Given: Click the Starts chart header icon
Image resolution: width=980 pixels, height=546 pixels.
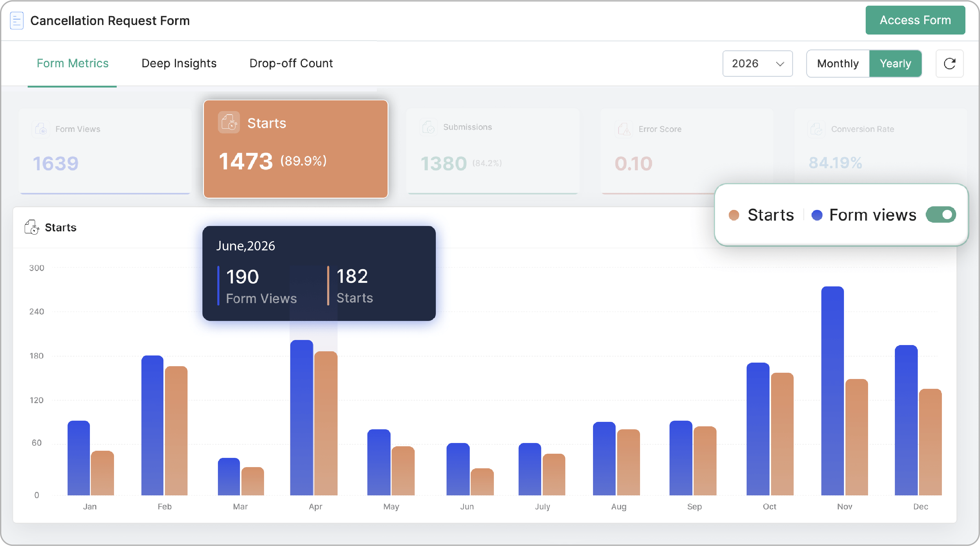Looking at the screenshot, I should (x=32, y=227).
